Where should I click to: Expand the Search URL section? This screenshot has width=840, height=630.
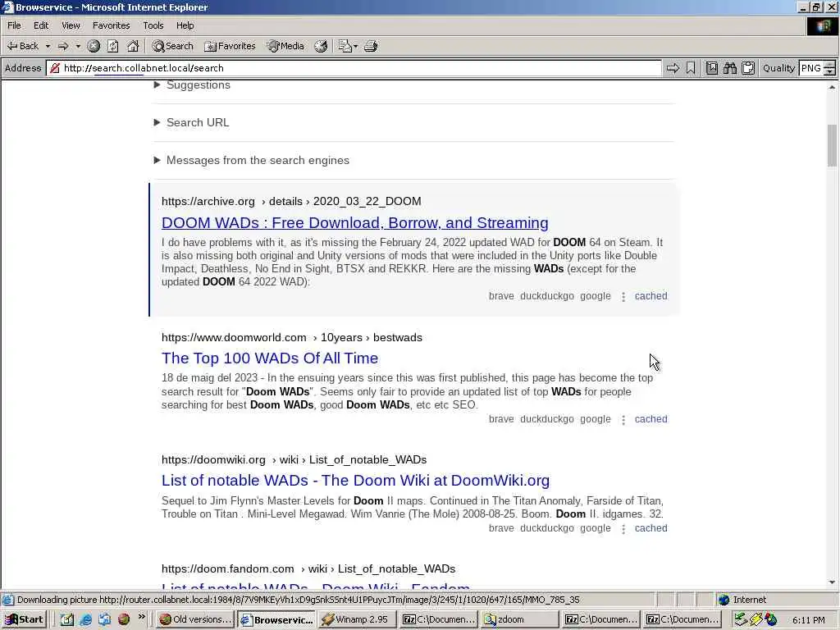191,123
